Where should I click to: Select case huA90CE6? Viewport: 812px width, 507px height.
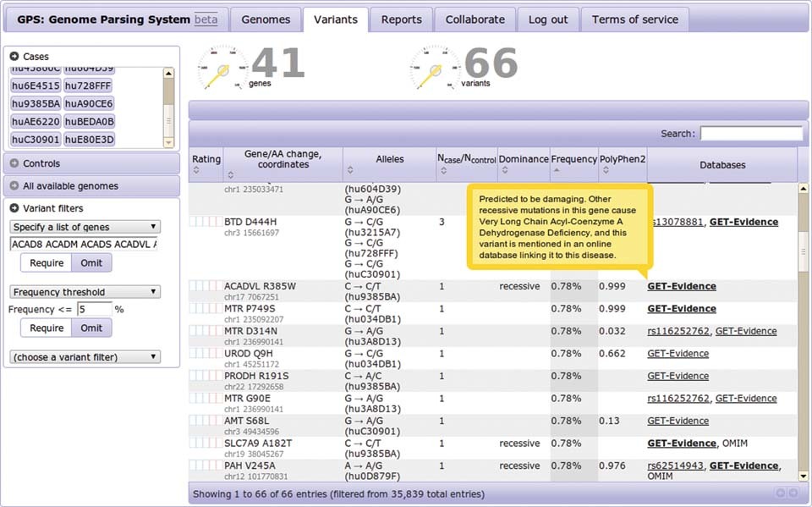[x=89, y=103]
